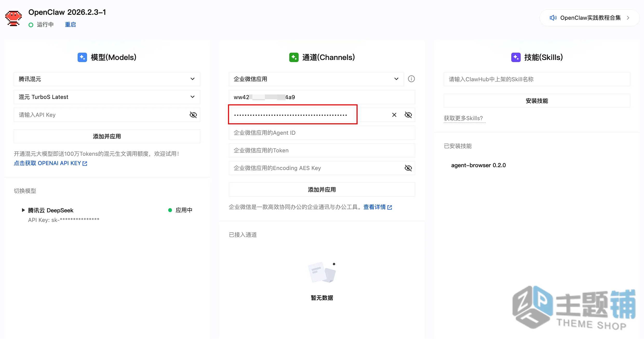Click the 已安装技能 section label

(458, 146)
